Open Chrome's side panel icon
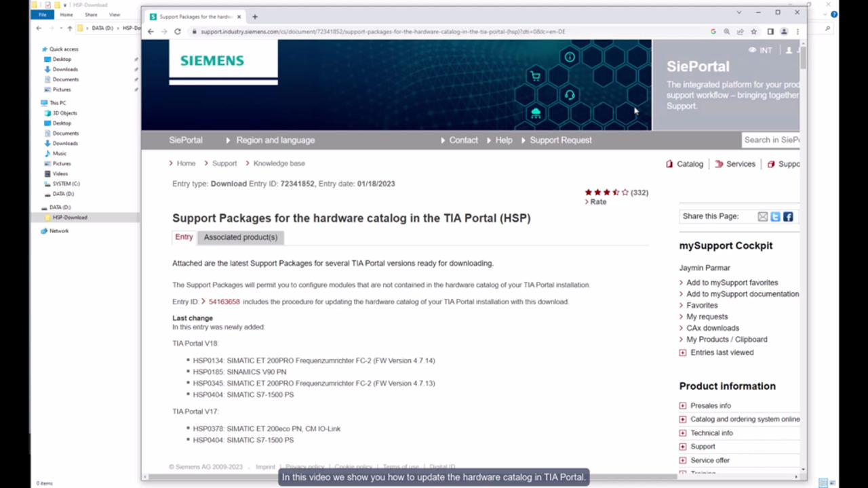This screenshot has width=868, height=488. pos(770,32)
